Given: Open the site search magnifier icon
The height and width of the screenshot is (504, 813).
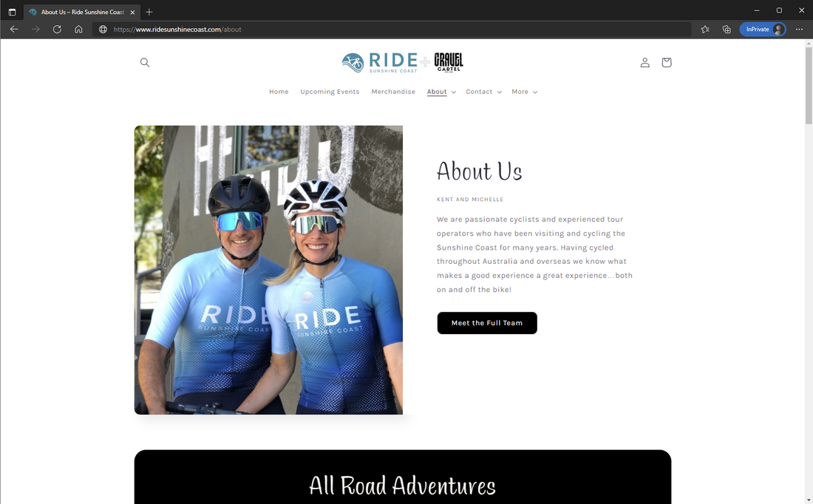Looking at the screenshot, I should pyautogui.click(x=145, y=63).
